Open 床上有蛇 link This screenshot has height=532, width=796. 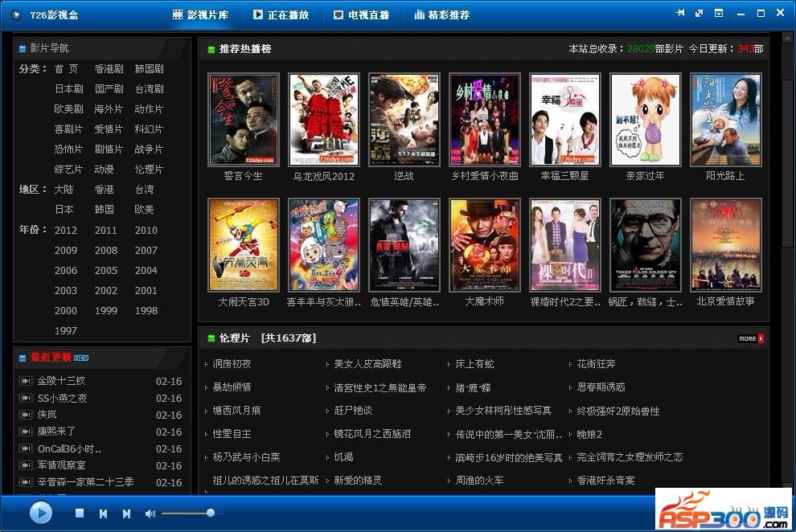click(x=474, y=363)
